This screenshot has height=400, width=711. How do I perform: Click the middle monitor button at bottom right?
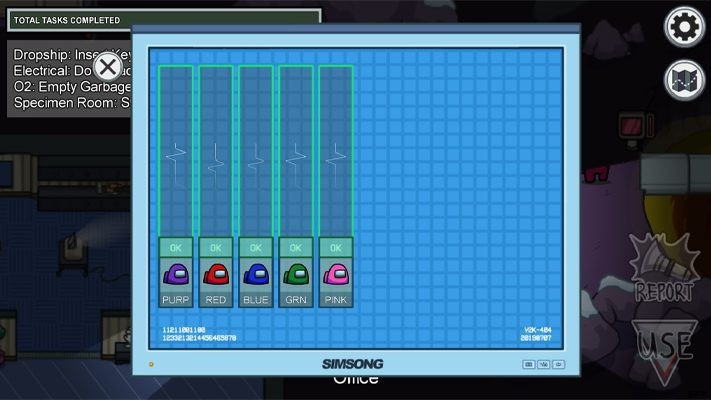click(544, 364)
